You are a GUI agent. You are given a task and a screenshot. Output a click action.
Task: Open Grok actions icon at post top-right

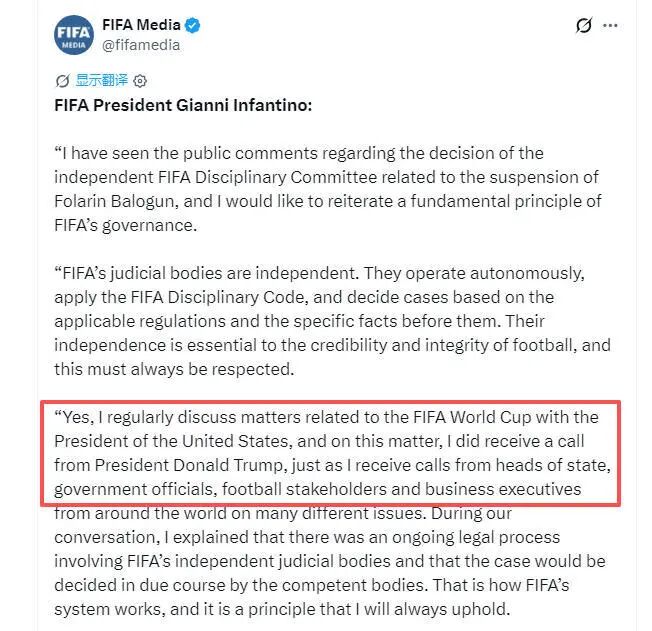point(584,25)
